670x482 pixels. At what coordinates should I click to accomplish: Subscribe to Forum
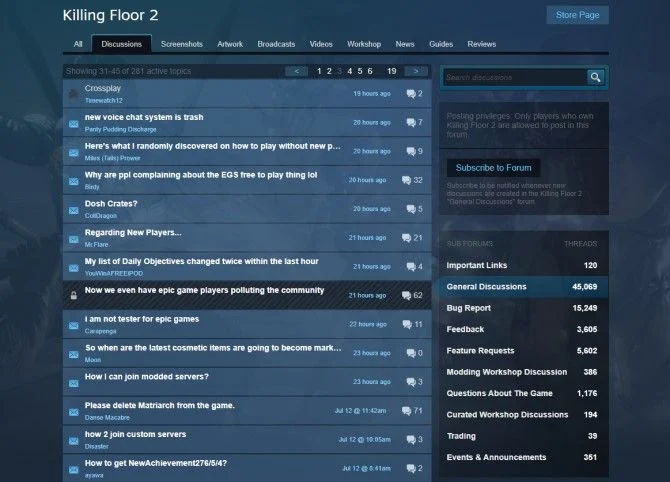pos(494,168)
